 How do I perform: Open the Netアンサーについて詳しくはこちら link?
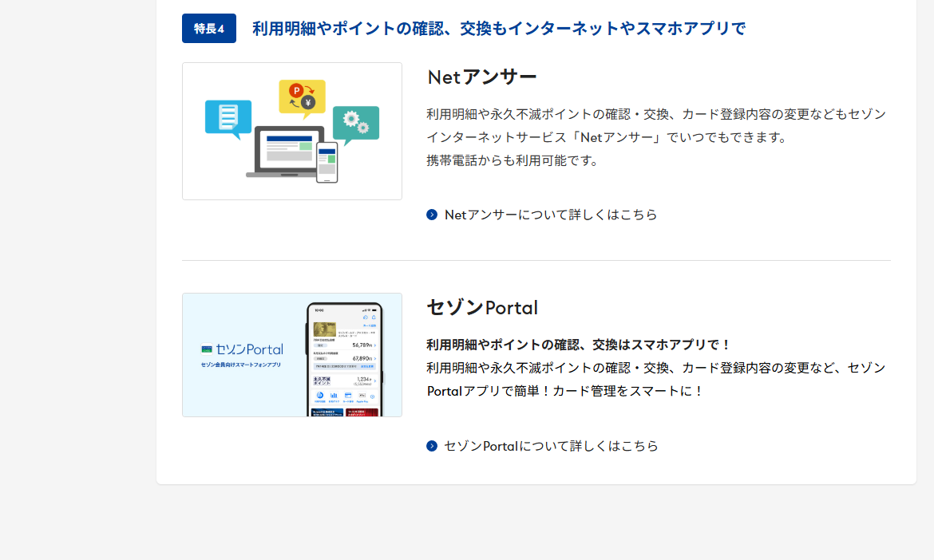[x=550, y=215]
